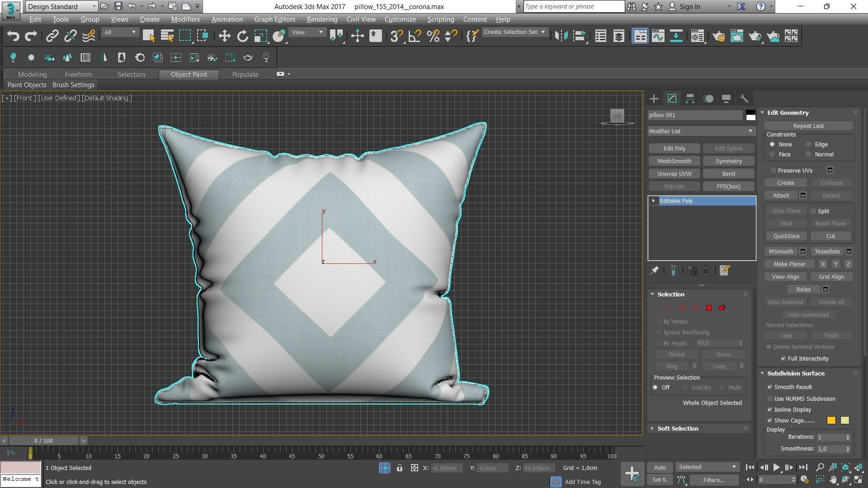Open the reference coordinate View dropdown
This screenshot has width=868, height=488.
pyautogui.click(x=307, y=33)
